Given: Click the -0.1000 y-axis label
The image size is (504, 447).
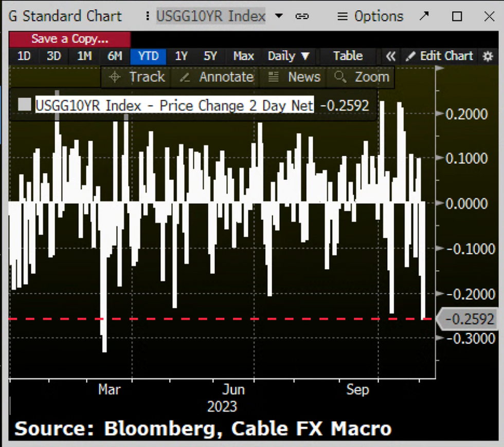Looking at the screenshot, I should coord(470,249).
